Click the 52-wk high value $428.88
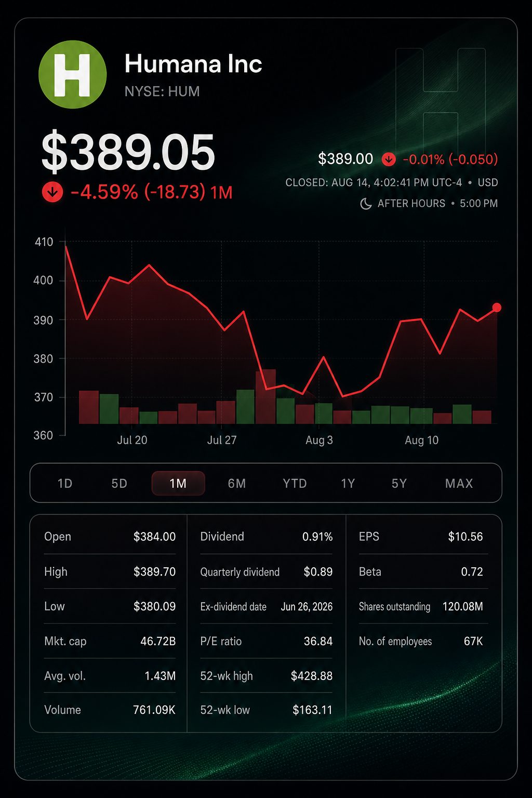Image resolution: width=532 pixels, height=798 pixels. [312, 676]
